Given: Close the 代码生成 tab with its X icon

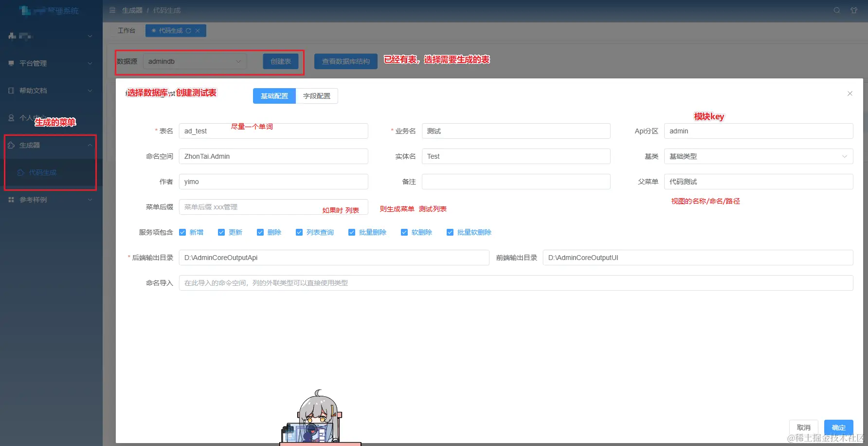Looking at the screenshot, I should click(x=198, y=31).
